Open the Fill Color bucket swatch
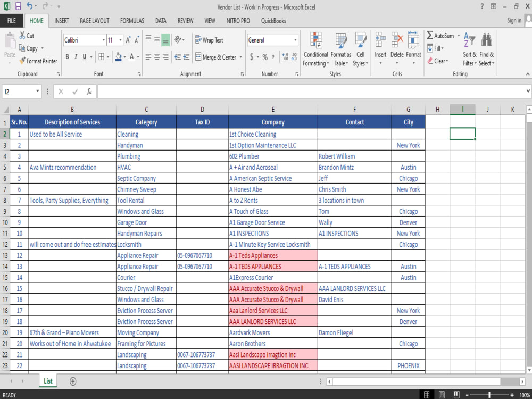The height and width of the screenshot is (399, 532). (x=119, y=57)
